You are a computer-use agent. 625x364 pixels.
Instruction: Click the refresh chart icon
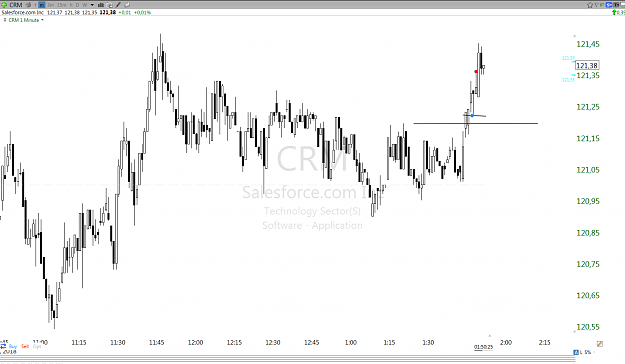(127, 5)
